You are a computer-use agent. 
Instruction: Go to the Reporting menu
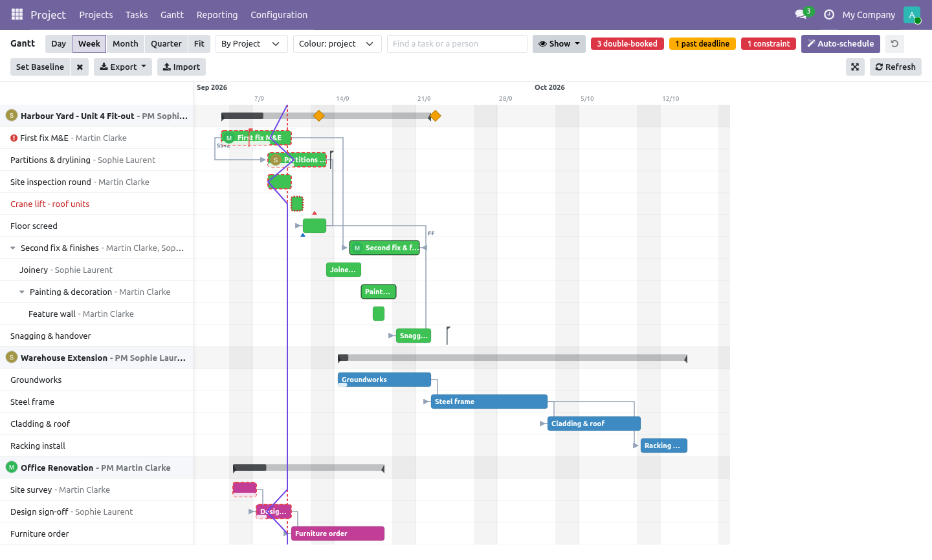217,14
